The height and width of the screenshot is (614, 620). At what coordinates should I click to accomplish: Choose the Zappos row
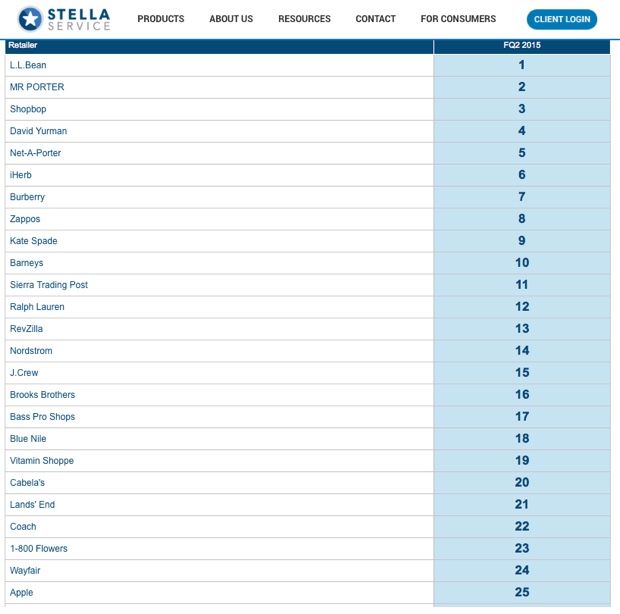(x=25, y=219)
